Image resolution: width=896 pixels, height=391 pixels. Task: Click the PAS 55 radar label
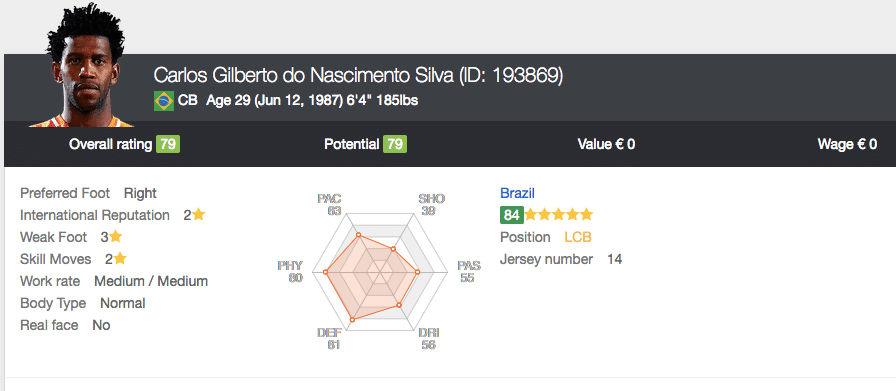tap(469, 272)
